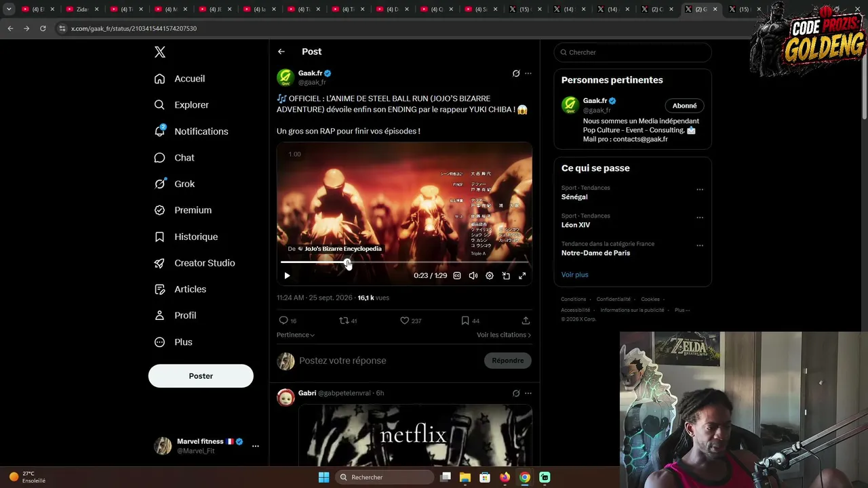The image size is (868, 488).
Task: Expand the Pertinence sort dropdown
Action: [296, 335]
